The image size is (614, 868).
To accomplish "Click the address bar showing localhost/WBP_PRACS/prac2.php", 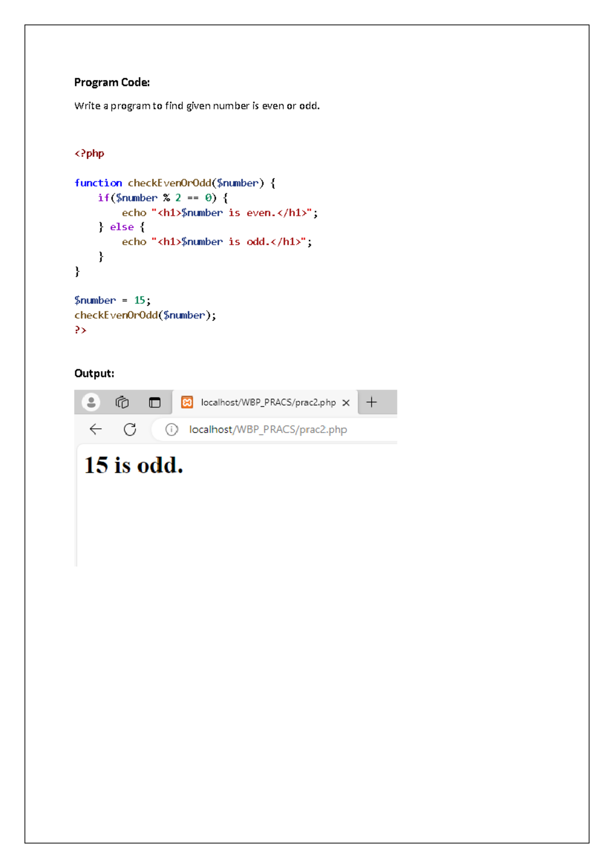I will coord(268,429).
